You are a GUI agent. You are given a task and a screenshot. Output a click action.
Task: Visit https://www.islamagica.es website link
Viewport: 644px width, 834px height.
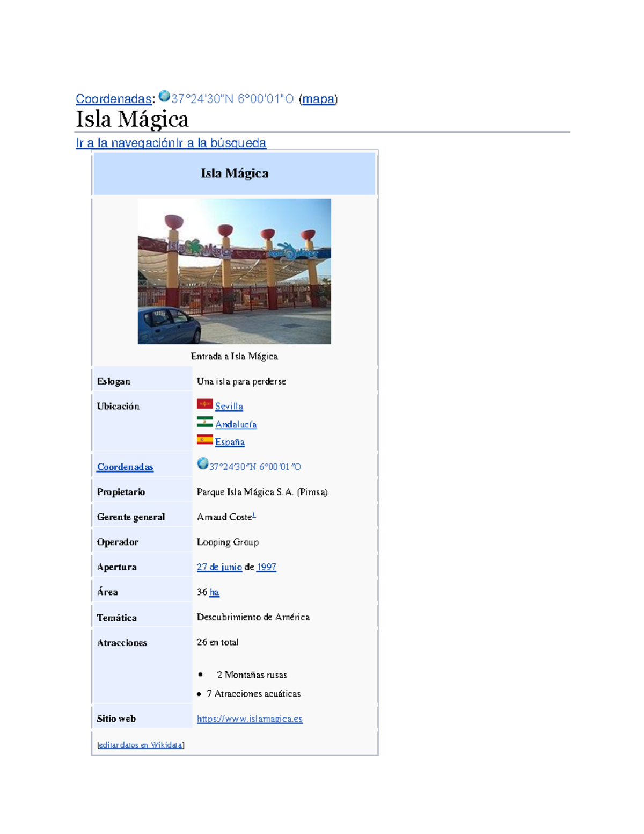(250, 719)
